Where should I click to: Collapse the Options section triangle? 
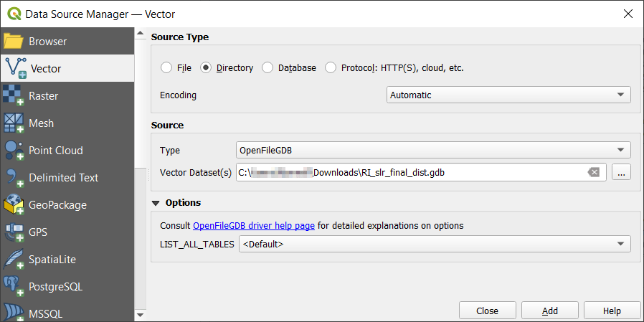[x=156, y=203]
